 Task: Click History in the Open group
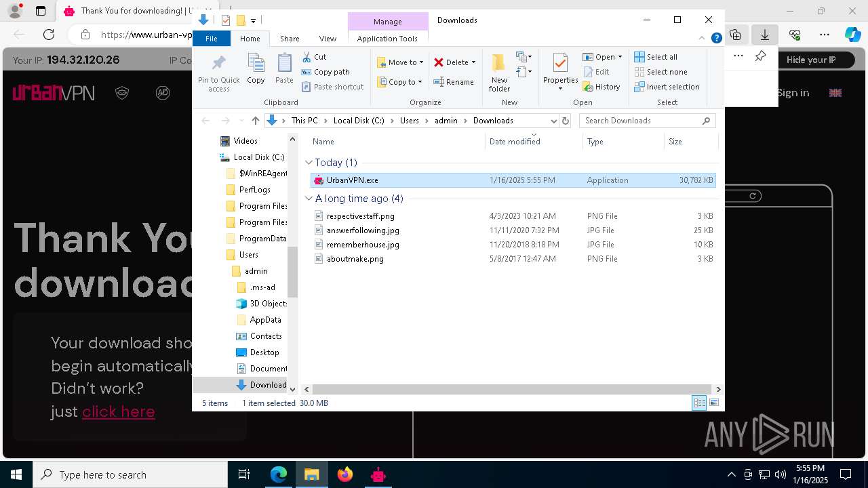click(x=601, y=87)
